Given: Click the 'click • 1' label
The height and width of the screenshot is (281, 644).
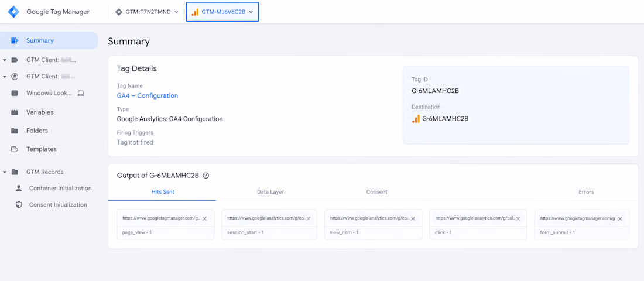Looking at the screenshot, I should (443, 232).
